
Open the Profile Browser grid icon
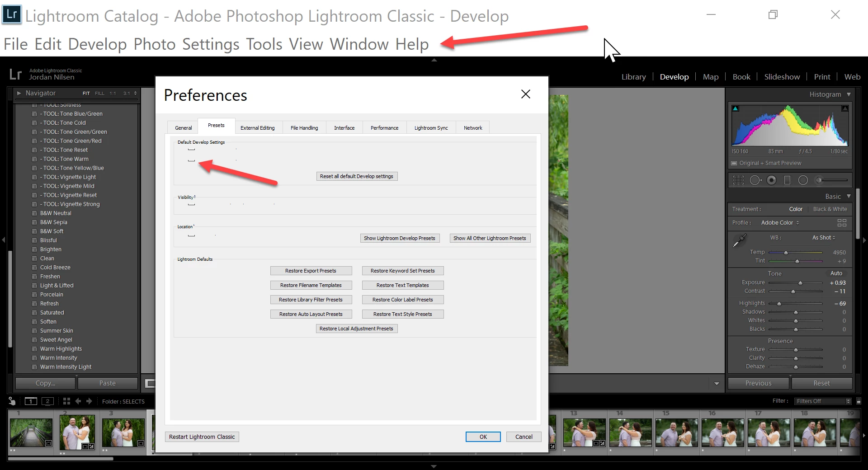click(x=842, y=223)
